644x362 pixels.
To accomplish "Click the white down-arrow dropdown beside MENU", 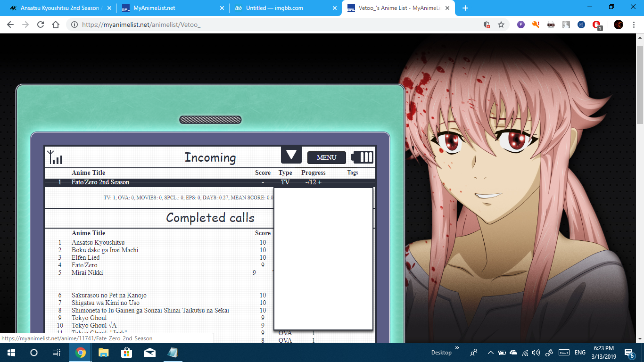I will point(291,155).
